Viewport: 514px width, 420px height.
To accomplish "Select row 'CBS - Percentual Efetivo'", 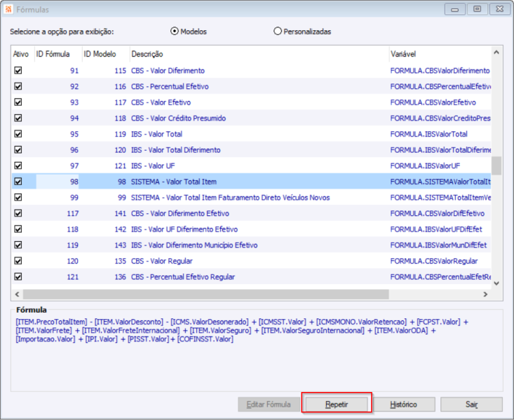I will (252, 86).
